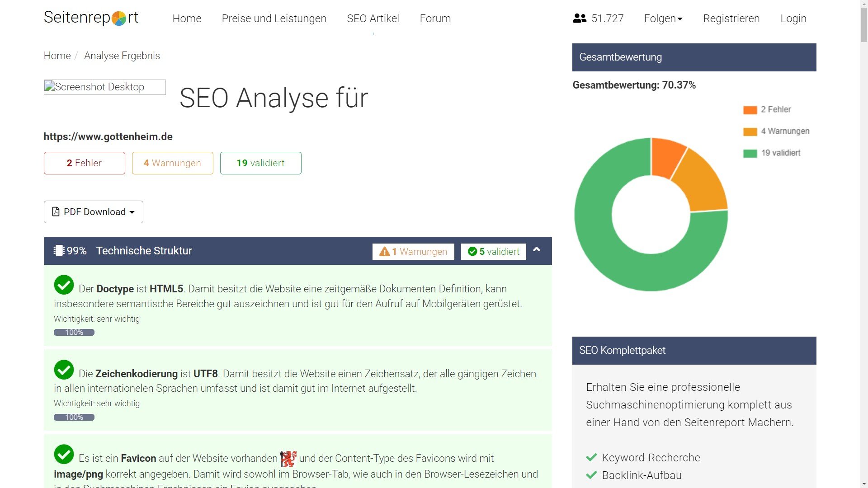
Task: Click warning triangle in 1 Warnungen badge
Action: click(x=384, y=252)
